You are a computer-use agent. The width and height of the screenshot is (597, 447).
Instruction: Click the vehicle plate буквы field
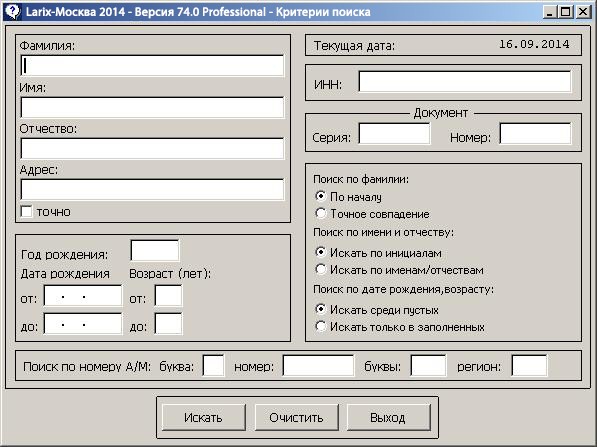click(428, 366)
